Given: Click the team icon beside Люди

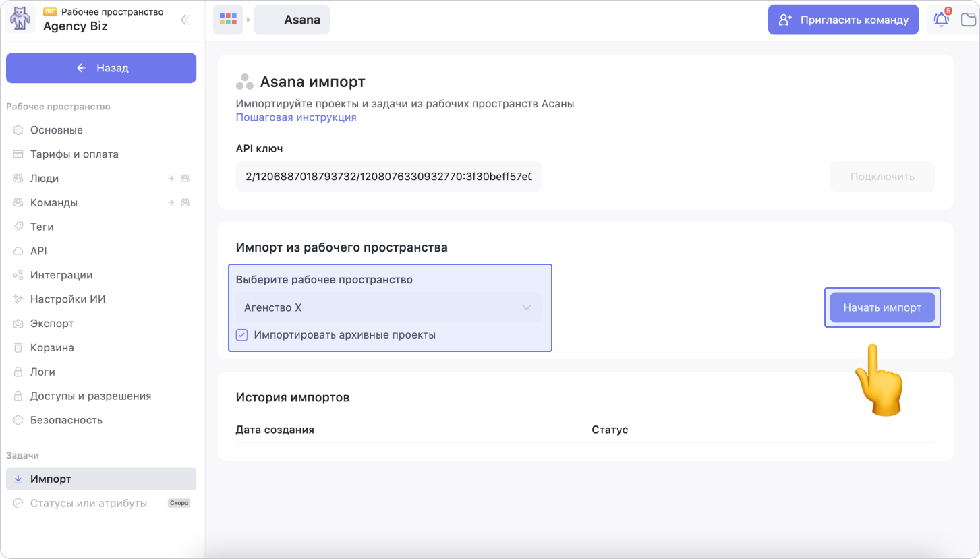Looking at the screenshot, I should click(x=185, y=179).
